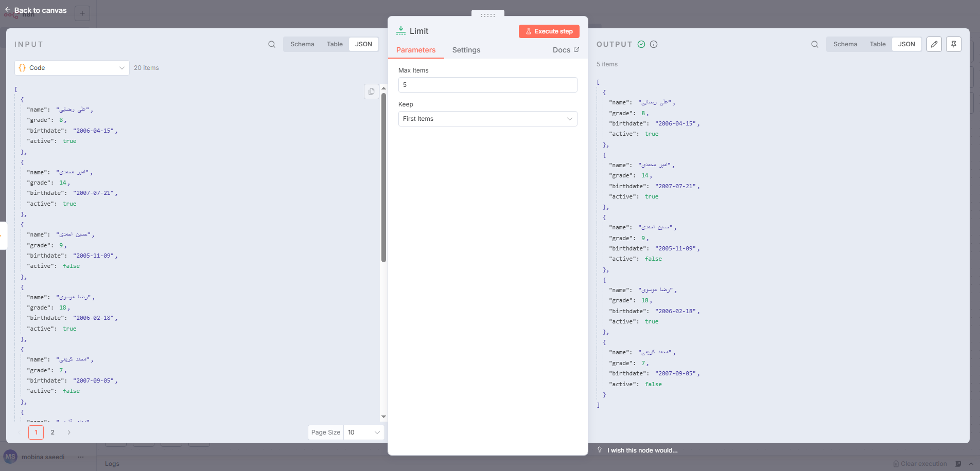
Task: Switch input view to Schema
Action: [302, 44]
